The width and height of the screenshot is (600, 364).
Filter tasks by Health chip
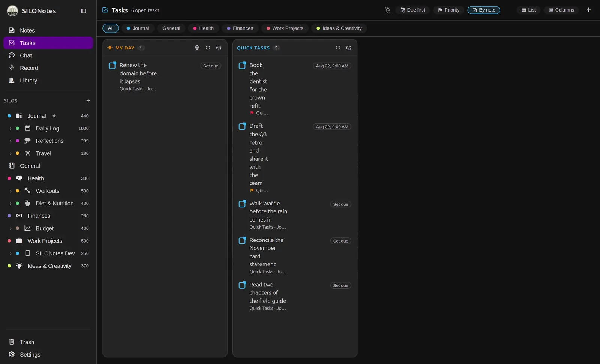coord(203,28)
